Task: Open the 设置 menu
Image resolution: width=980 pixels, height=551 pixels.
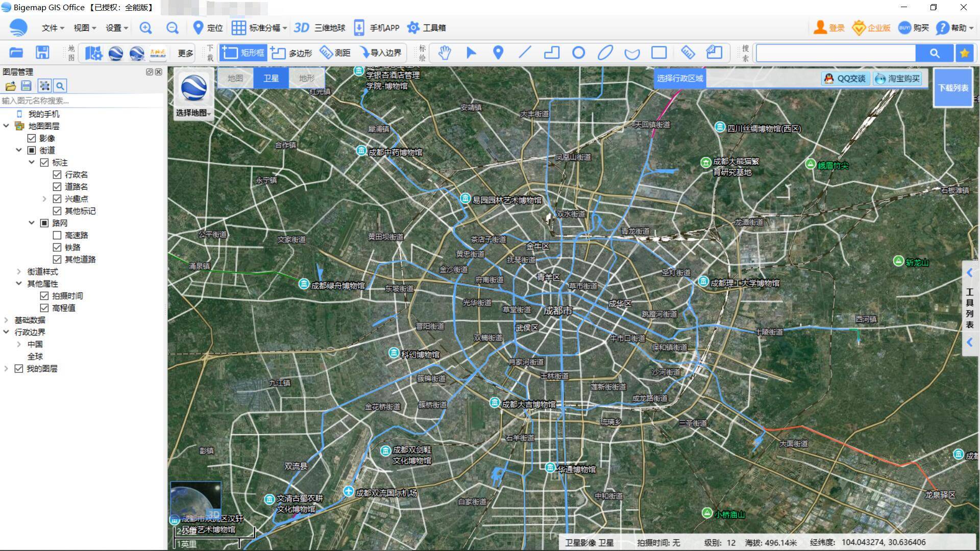Action: coord(116,28)
